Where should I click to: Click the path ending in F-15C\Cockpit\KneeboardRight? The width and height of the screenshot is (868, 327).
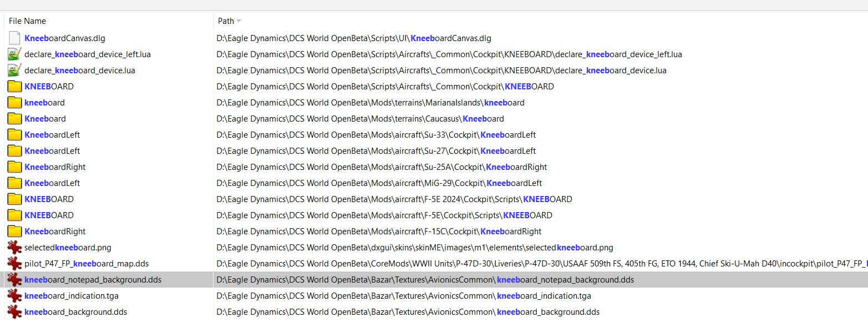click(x=379, y=232)
